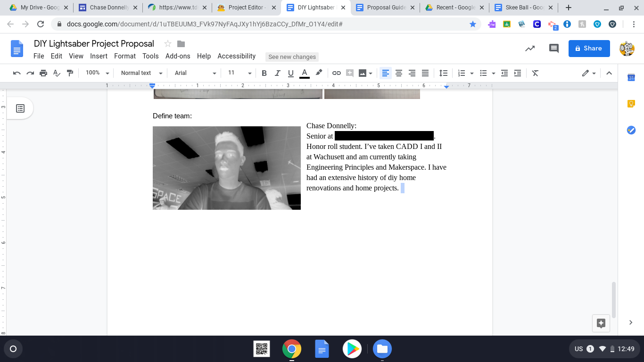Add a comment from the toolbar
This screenshot has width=644, height=362.
point(350,73)
